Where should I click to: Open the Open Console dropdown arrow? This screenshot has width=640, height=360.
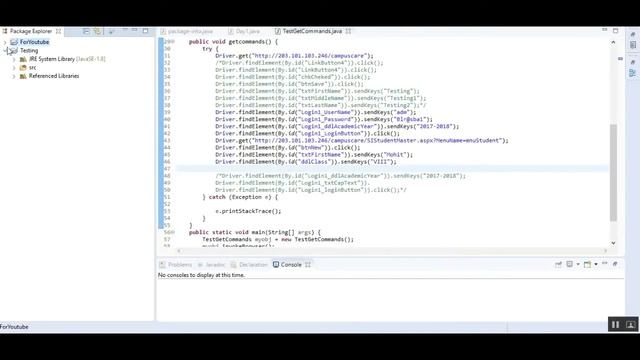click(x=596, y=264)
